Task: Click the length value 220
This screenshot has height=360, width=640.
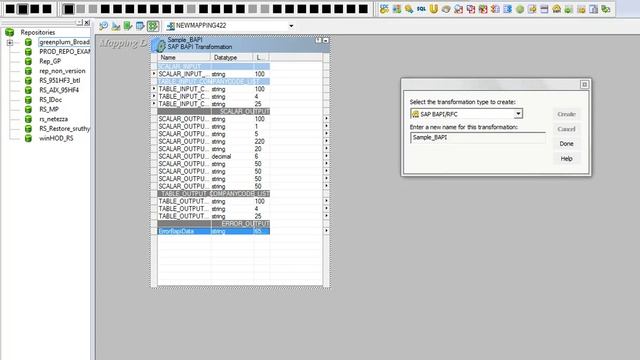Action: pos(260,142)
